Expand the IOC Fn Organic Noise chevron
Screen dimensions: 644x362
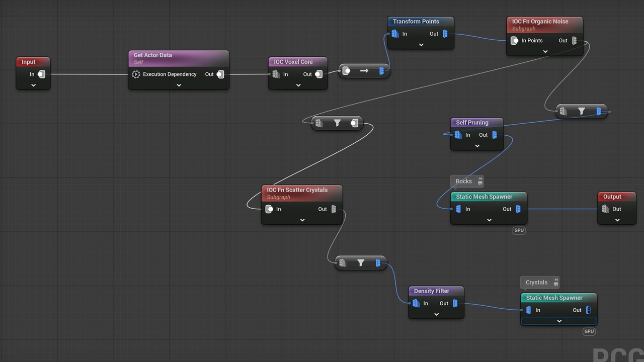(545, 51)
